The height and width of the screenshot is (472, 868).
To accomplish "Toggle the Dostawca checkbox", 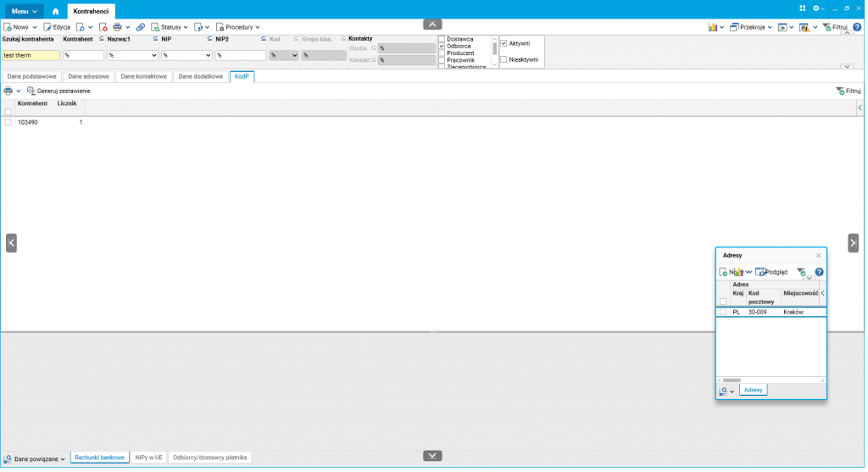I will pos(442,39).
